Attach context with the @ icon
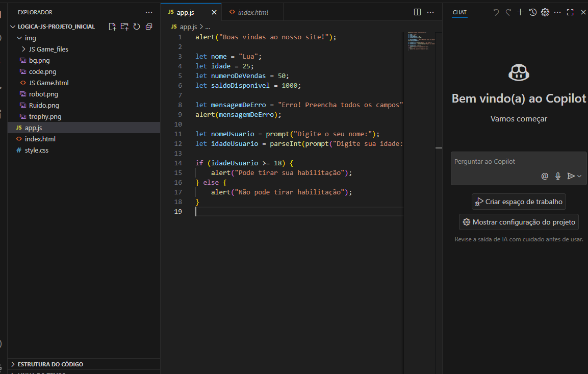This screenshot has width=588, height=374. [545, 176]
